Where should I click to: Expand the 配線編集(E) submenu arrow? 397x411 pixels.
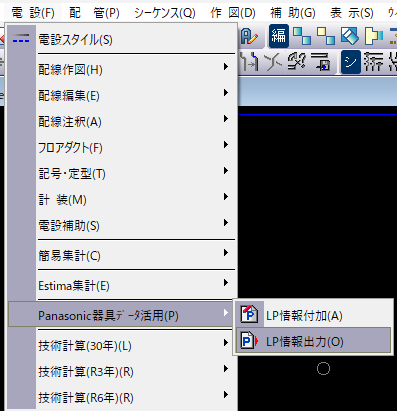pyautogui.click(x=226, y=93)
